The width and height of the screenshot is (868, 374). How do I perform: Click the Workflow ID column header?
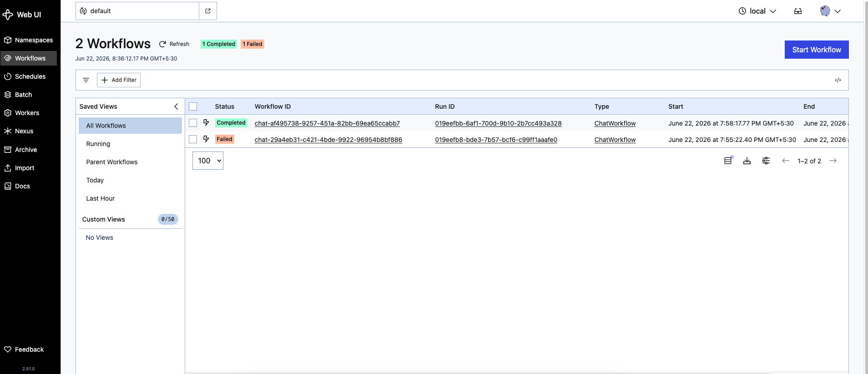273,106
